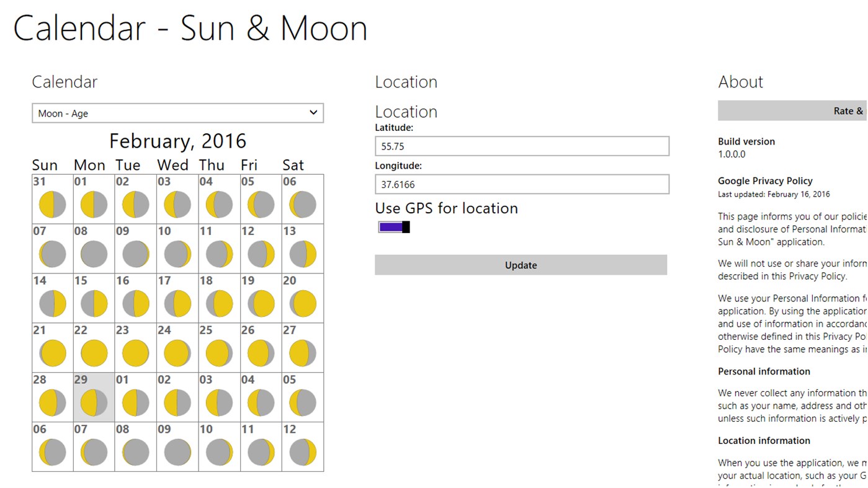Select the moon icon on March 1
868x488 pixels.
[x=136, y=402]
